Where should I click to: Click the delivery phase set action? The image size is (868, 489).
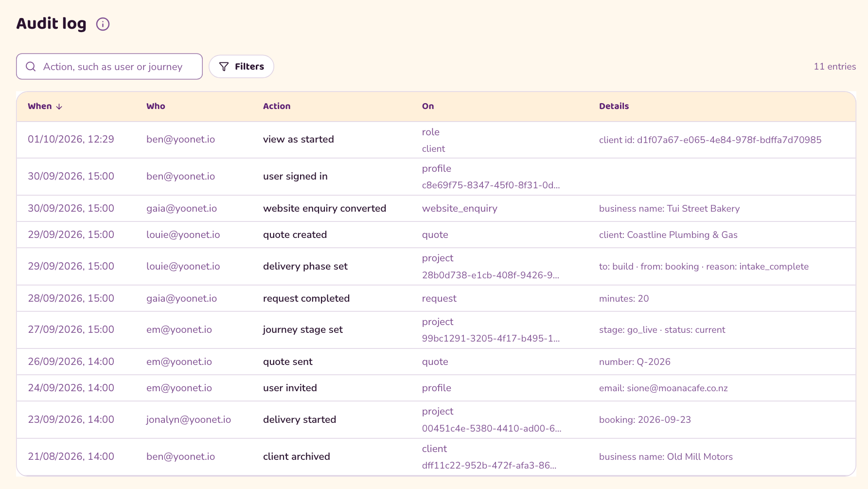click(305, 266)
